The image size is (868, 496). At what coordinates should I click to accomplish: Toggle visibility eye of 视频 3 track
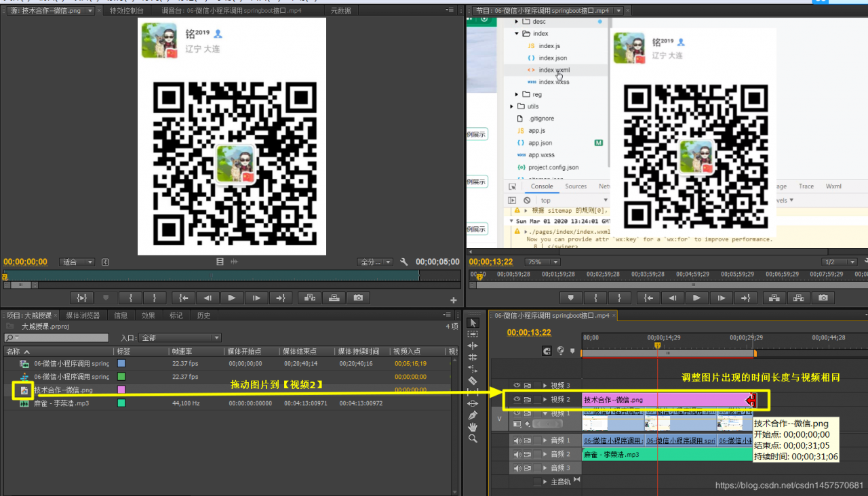(x=517, y=386)
